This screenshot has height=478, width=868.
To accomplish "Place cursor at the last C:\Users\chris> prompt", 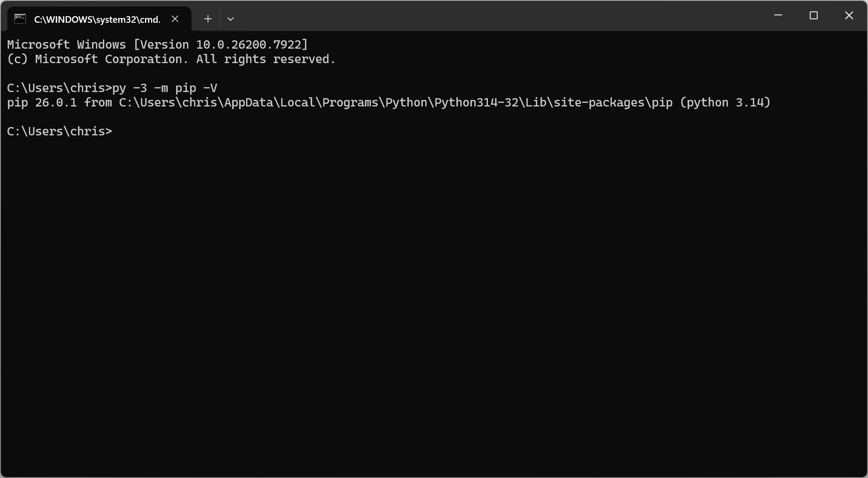I will point(60,131).
